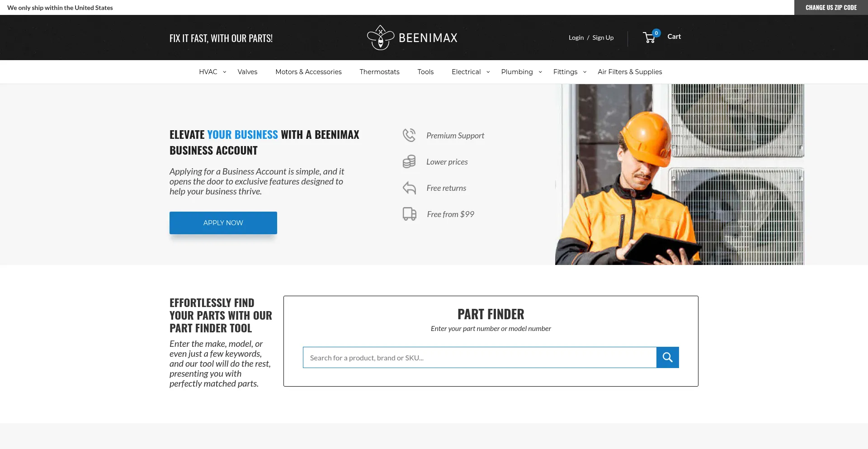This screenshot has height=449, width=868.
Task: Click the Lower prices text
Action: [447, 162]
